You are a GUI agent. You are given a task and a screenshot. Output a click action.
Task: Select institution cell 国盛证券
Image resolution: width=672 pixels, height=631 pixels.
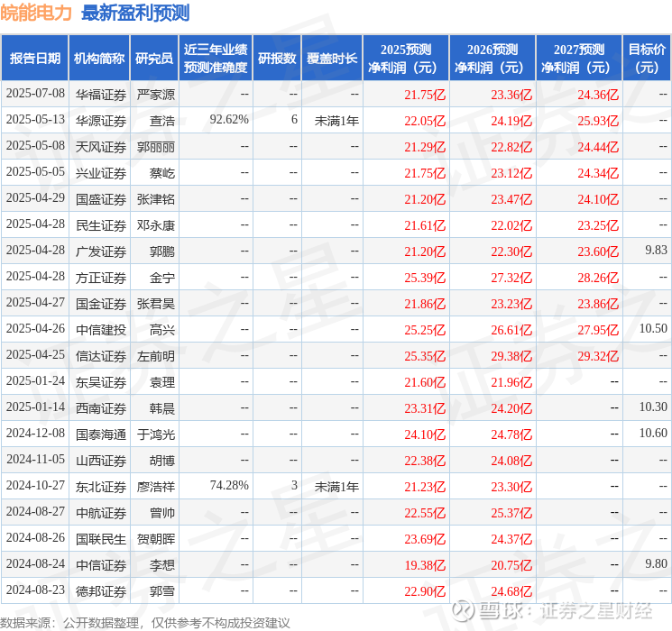[x=101, y=199]
